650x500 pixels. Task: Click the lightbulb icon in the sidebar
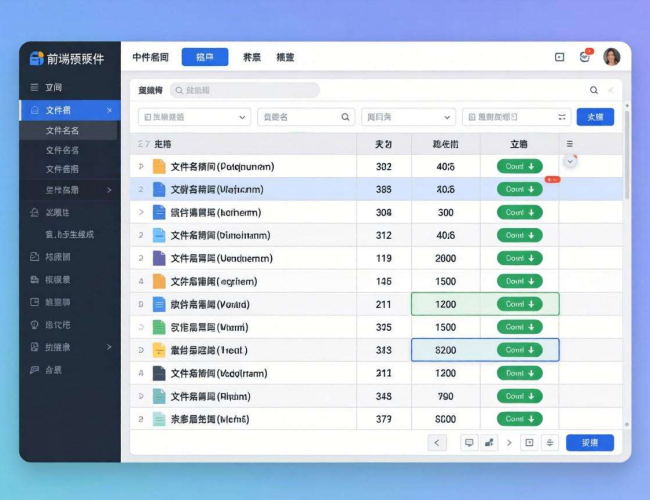[x=35, y=325]
